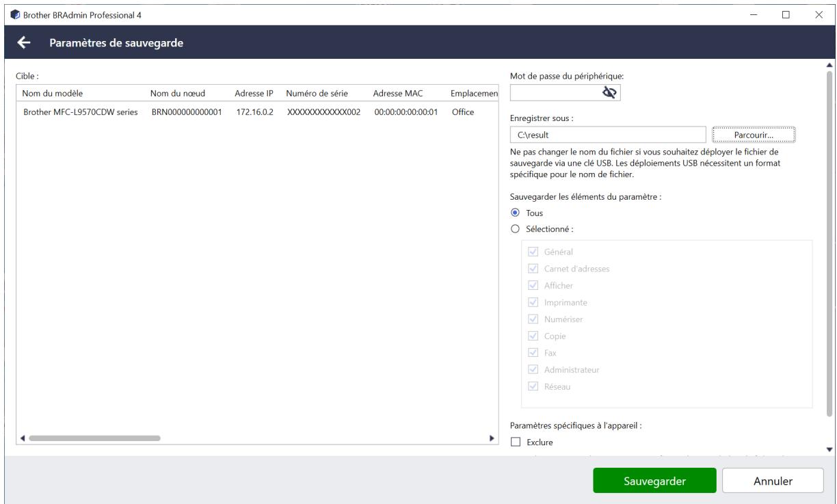Select the Brother MFC-L9570CDW series row

coord(258,111)
